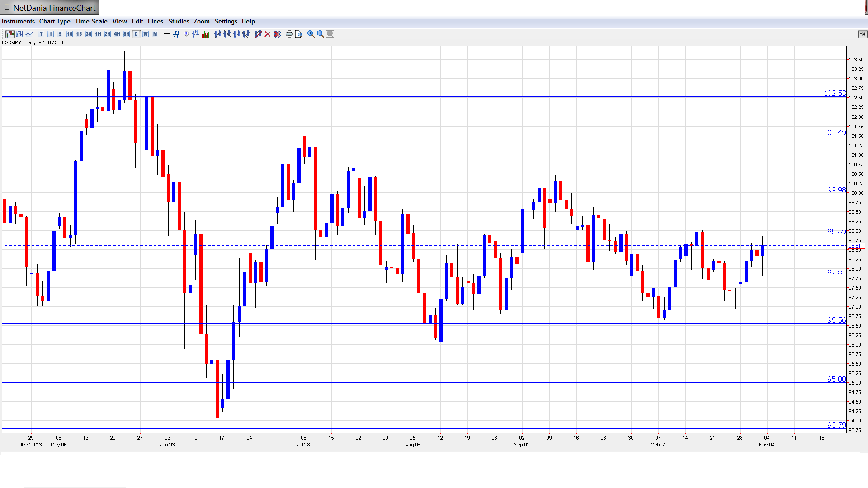
Task: Switch to line chart icon
Action: coord(29,34)
